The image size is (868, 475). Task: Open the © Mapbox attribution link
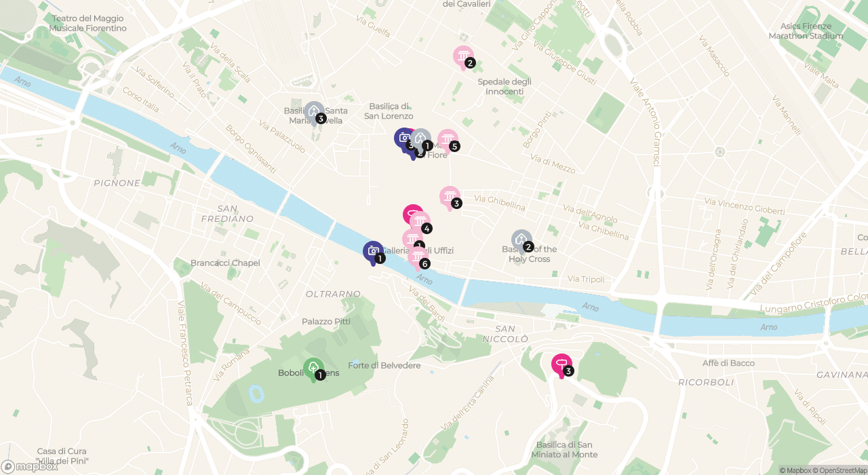coord(796,470)
